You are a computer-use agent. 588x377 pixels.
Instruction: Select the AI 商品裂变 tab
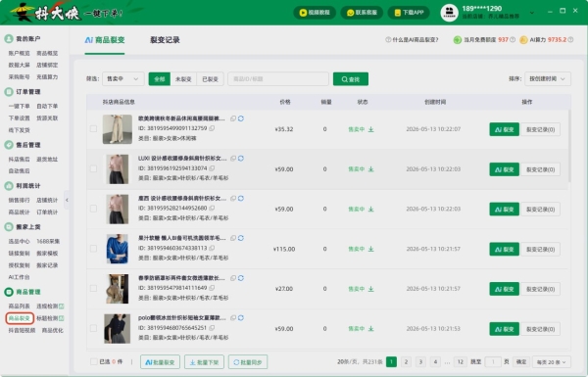pos(105,40)
